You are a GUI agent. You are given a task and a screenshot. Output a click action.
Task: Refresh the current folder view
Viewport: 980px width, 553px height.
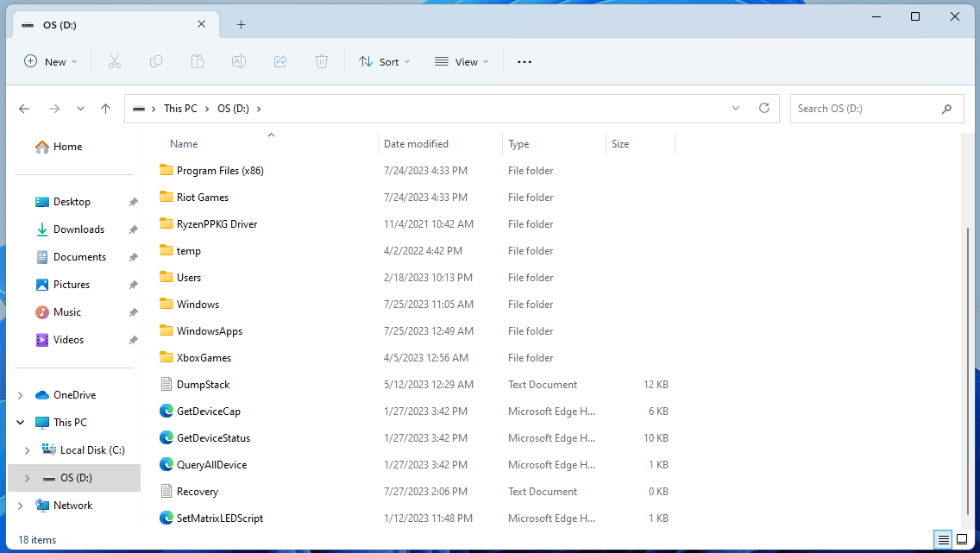point(763,108)
